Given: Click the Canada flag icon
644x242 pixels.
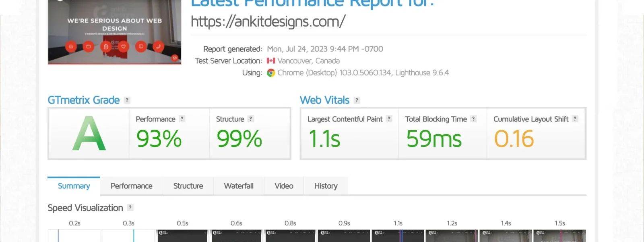Looking at the screenshot, I should [271, 60].
